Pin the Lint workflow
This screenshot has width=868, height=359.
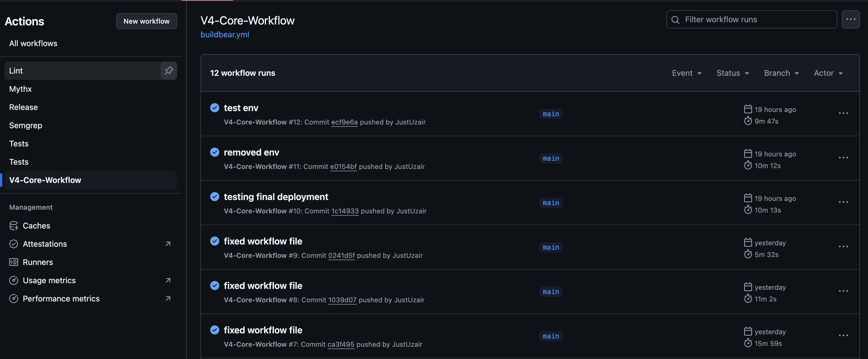[x=169, y=70]
